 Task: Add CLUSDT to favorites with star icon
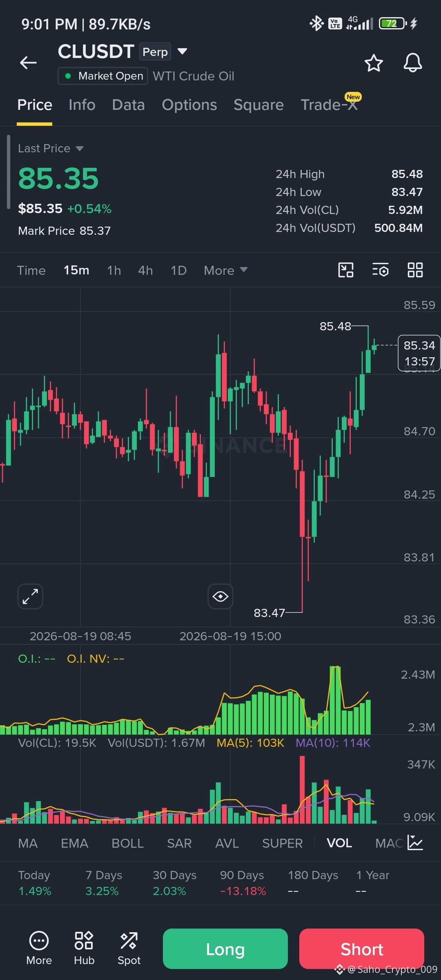point(373,63)
